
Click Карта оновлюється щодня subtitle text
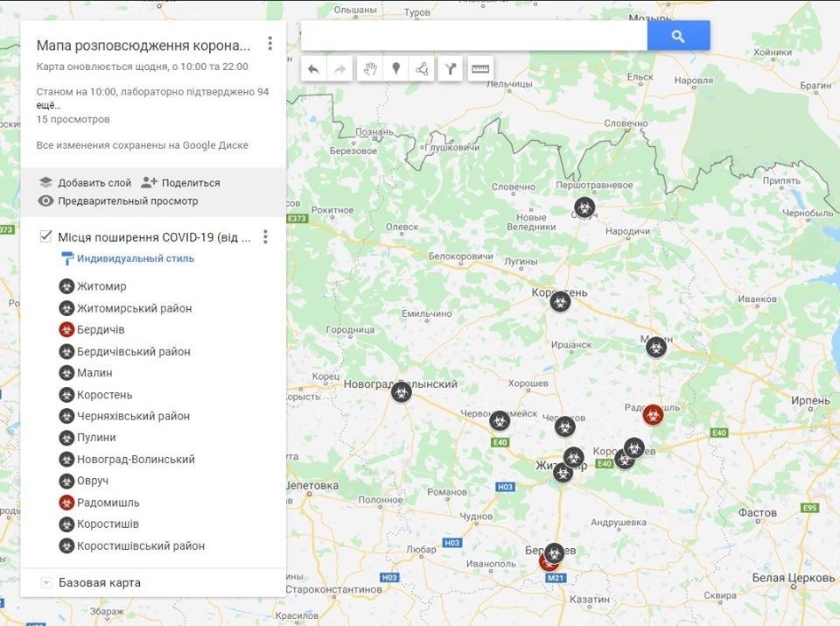[x=143, y=67]
